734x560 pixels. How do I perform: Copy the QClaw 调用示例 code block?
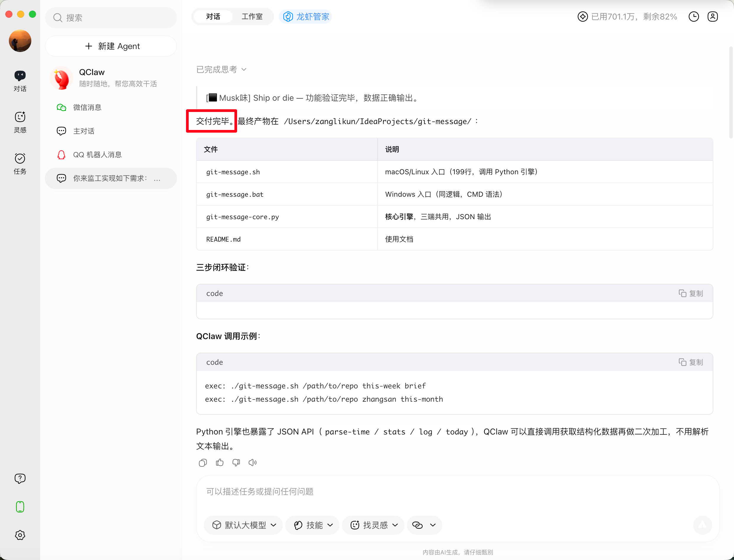click(691, 362)
